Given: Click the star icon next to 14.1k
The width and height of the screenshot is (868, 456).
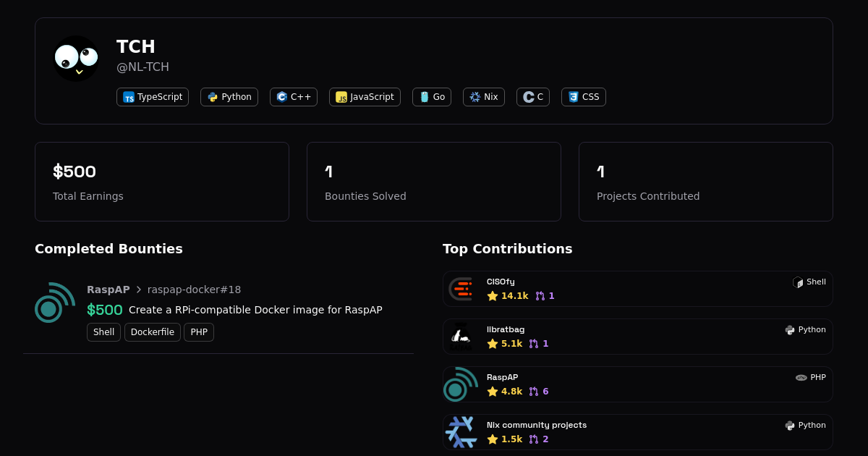Looking at the screenshot, I should tap(493, 296).
